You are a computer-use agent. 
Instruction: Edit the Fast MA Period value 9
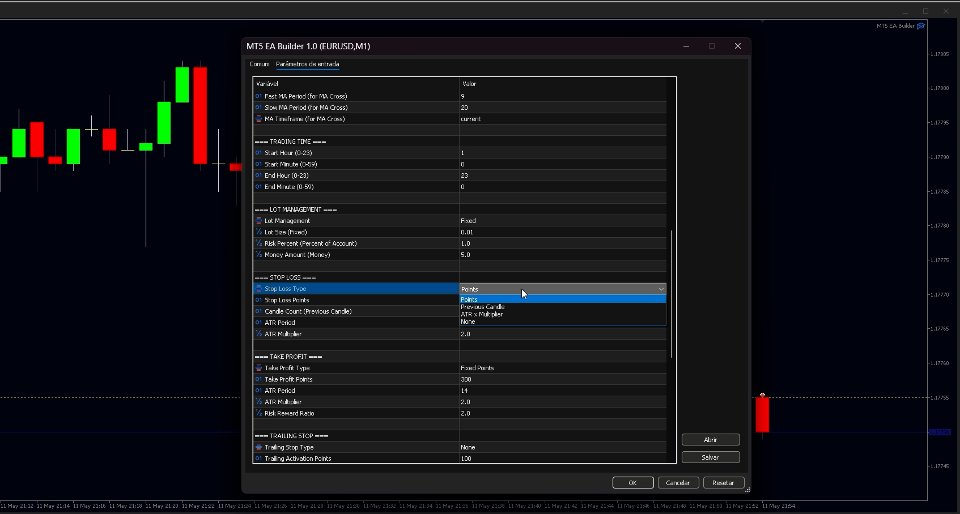(x=563, y=97)
